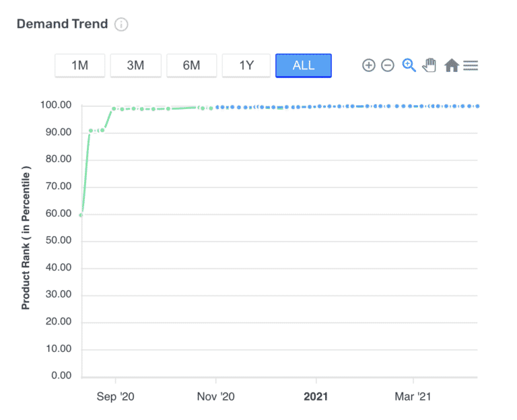
Task: Click the last blue data point on right
Action: coord(477,106)
